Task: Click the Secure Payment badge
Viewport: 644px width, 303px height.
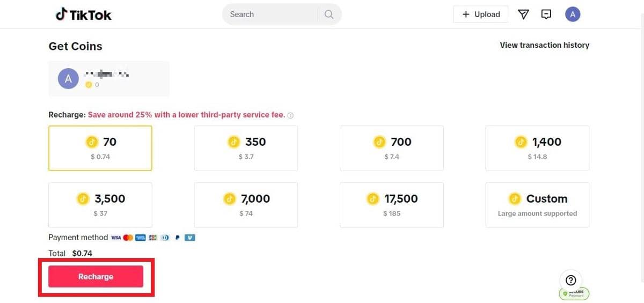Action: click(574, 293)
